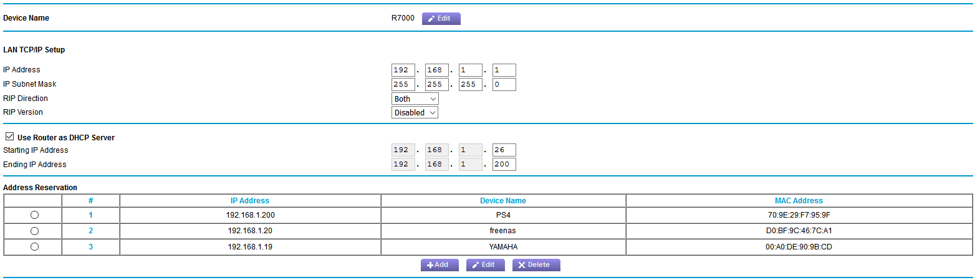This screenshot has width=980, height=280.
Task: Click Starting IP Address last octet field 26
Action: (x=504, y=150)
